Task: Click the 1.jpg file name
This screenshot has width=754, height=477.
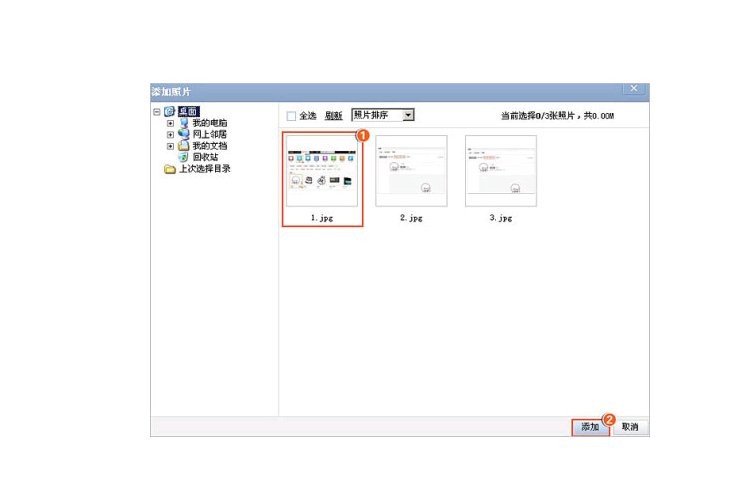Action: click(322, 218)
